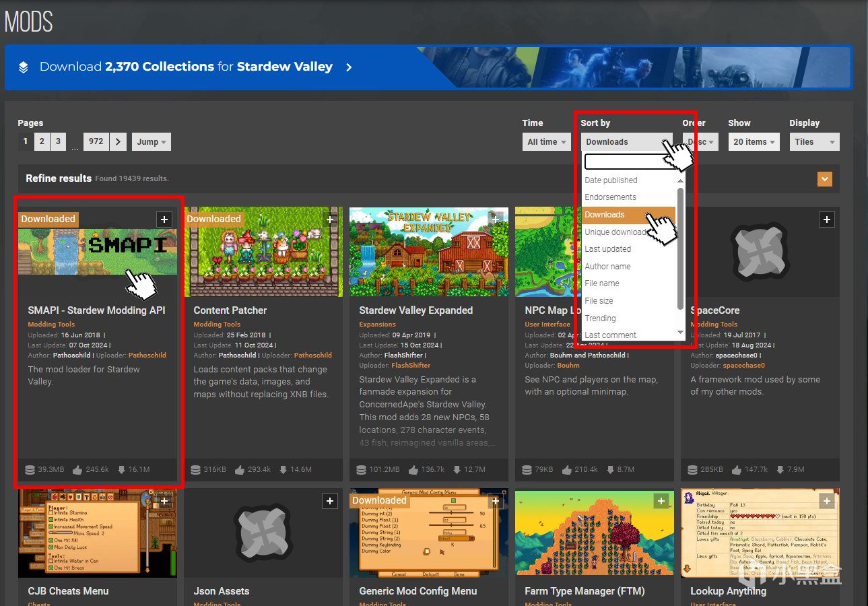Viewport: 868px width, 606px height.
Task: Click the spacechase0 uploader link
Action: tap(743, 366)
